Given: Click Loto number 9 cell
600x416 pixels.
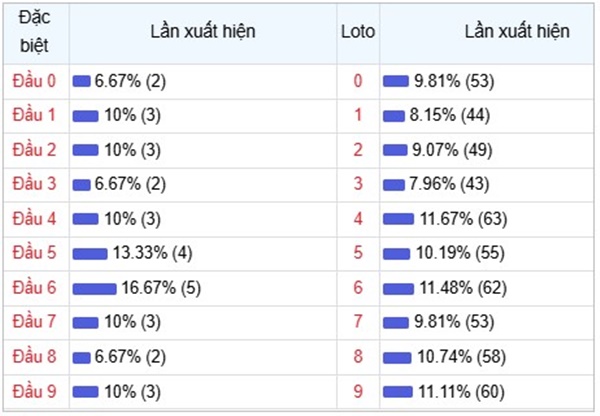Looking at the screenshot, I should [x=358, y=391].
